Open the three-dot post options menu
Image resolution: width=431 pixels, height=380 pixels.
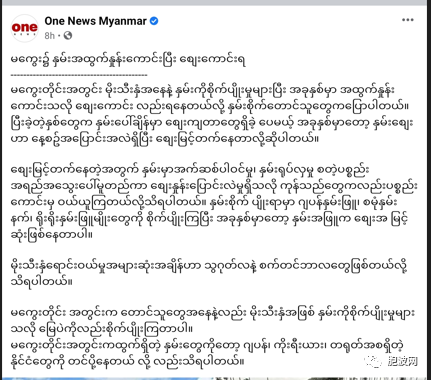tap(408, 20)
